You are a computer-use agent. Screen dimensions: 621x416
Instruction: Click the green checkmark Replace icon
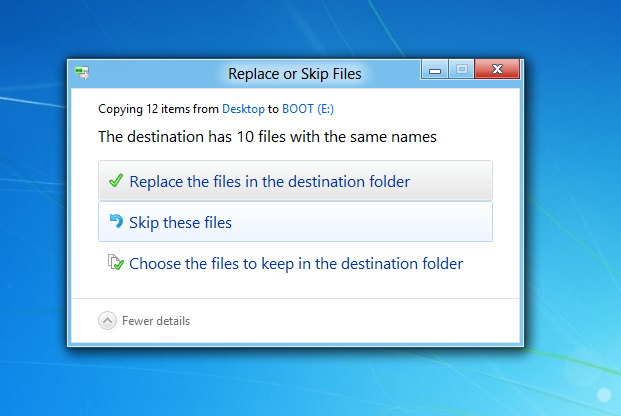pyautogui.click(x=115, y=181)
